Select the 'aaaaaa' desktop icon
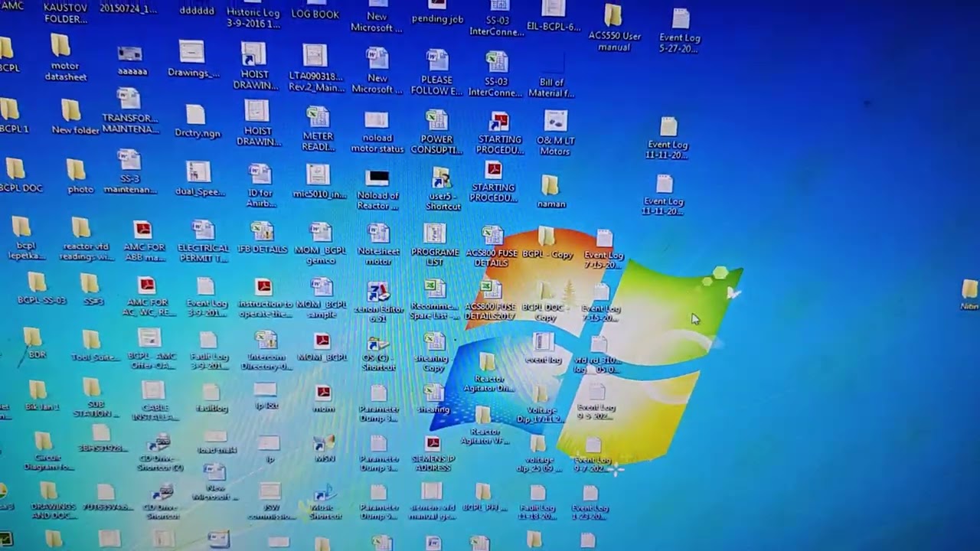This screenshot has height=551, width=980. (x=132, y=62)
